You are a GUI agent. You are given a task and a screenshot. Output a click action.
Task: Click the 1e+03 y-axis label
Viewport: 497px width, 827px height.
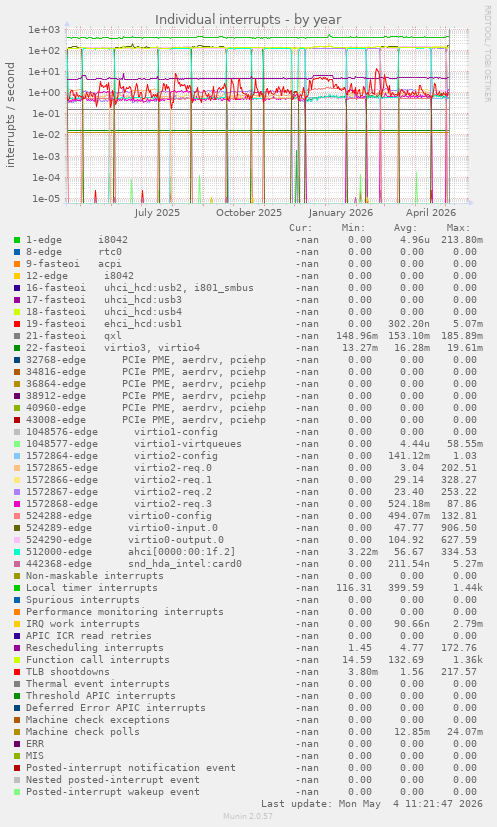(x=45, y=30)
